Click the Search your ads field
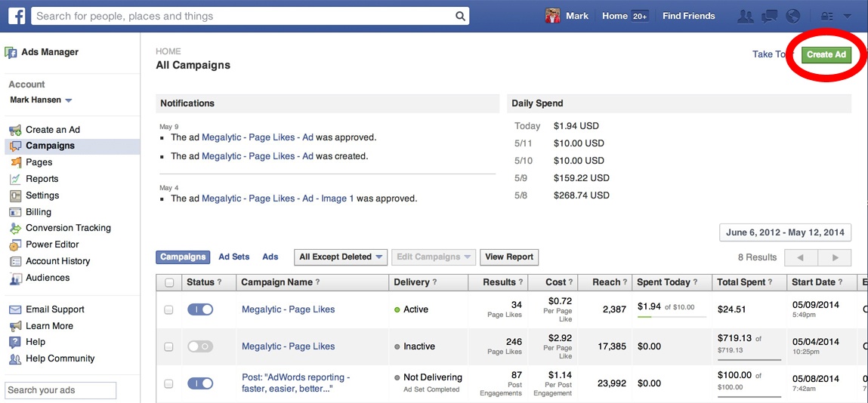Viewport: 868px width, 403px height. (x=60, y=390)
